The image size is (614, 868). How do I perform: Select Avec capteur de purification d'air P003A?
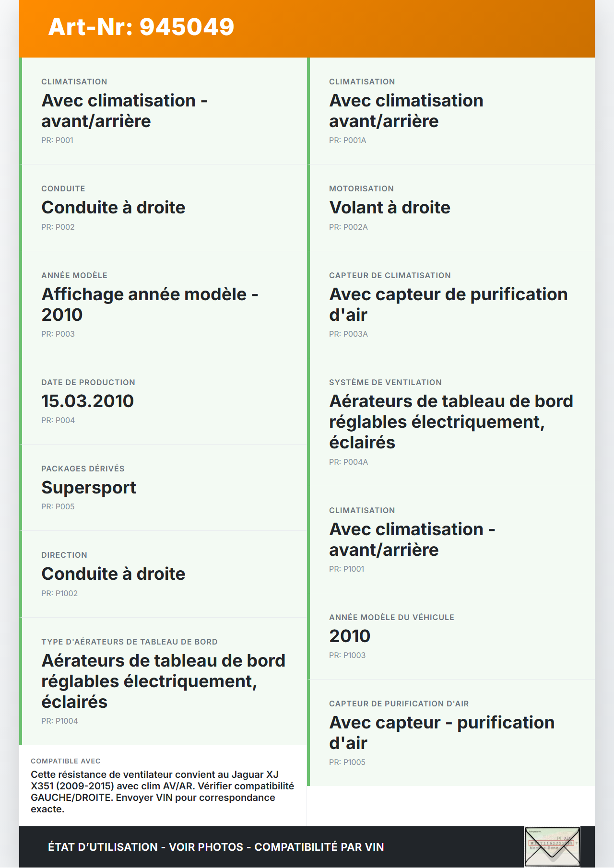[x=451, y=305]
